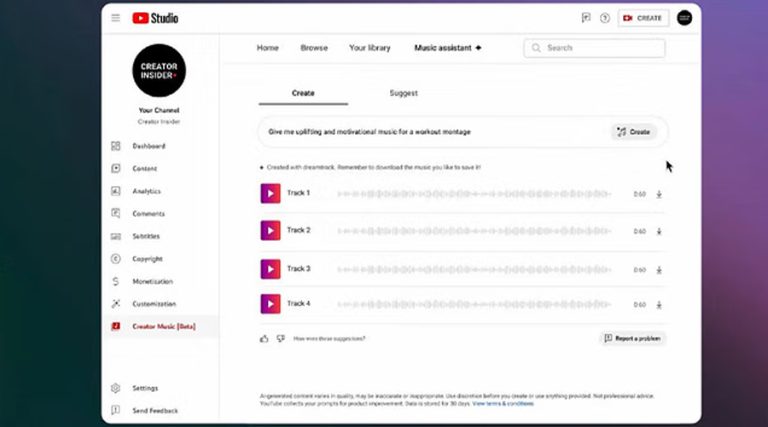768x427 pixels.
Task: Click the Search input field
Action: pyautogui.click(x=594, y=48)
